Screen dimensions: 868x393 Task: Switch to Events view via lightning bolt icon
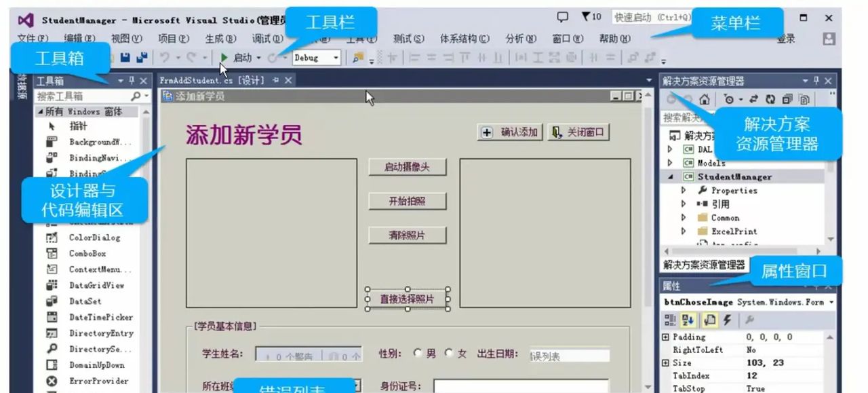(728, 320)
